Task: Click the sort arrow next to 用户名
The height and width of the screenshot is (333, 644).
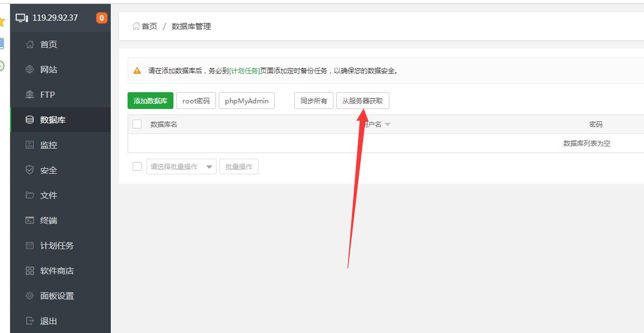Action: tap(387, 125)
